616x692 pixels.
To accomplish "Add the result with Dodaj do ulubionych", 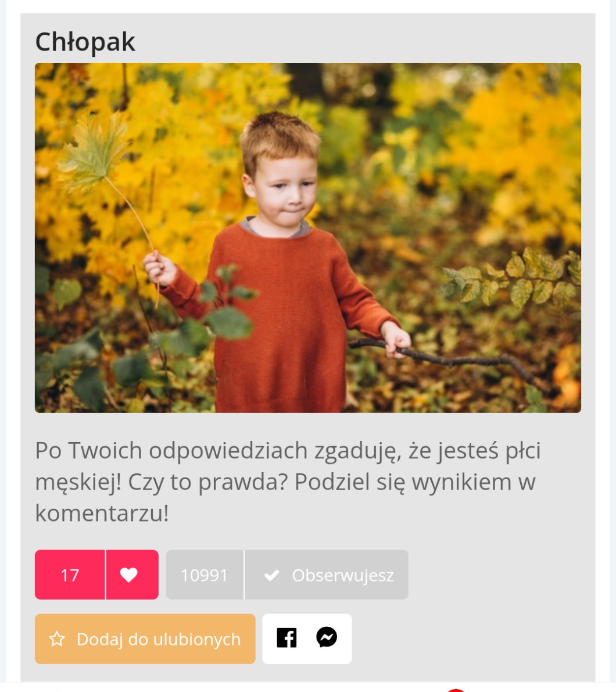I will click(x=145, y=639).
